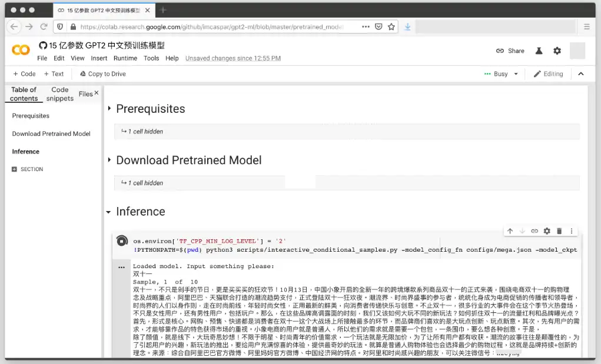Jump to Inference in table of contents
Image resolution: width=601 pixels, height=364 pixels.
click(x=26, y=152)
